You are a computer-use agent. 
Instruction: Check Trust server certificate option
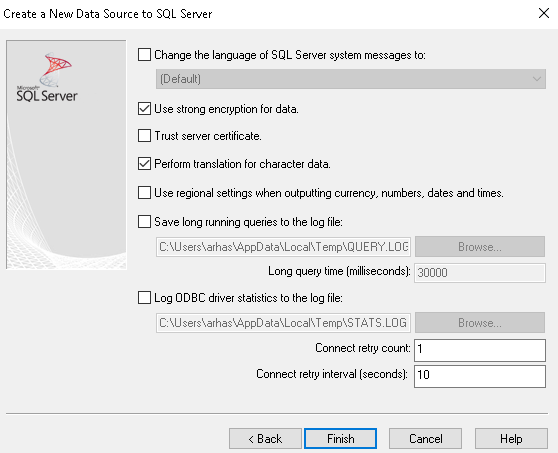pyautogui.click(x=144, y=136)
